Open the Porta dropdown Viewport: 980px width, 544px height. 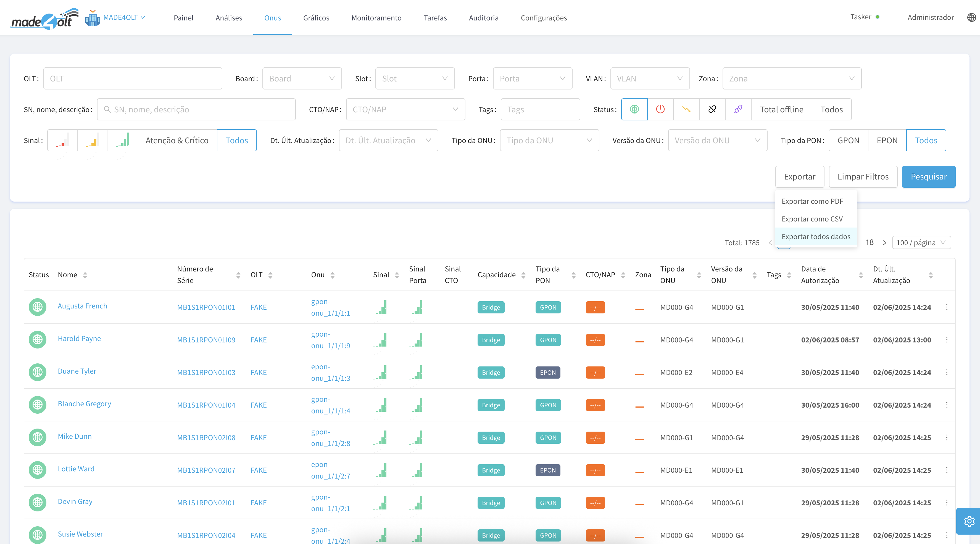[533, 79]
